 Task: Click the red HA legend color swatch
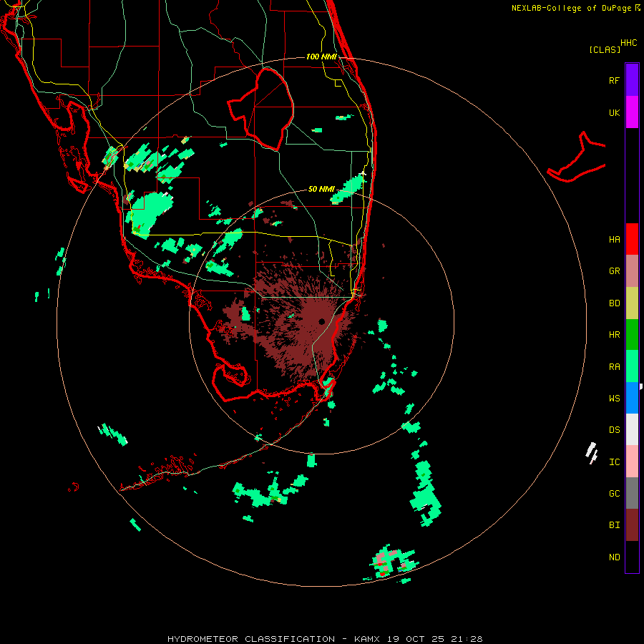click(632, 239)
